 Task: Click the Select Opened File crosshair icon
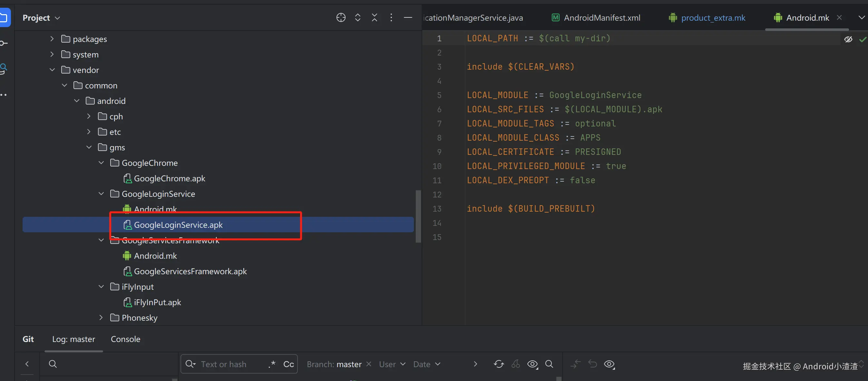point(341,17)
